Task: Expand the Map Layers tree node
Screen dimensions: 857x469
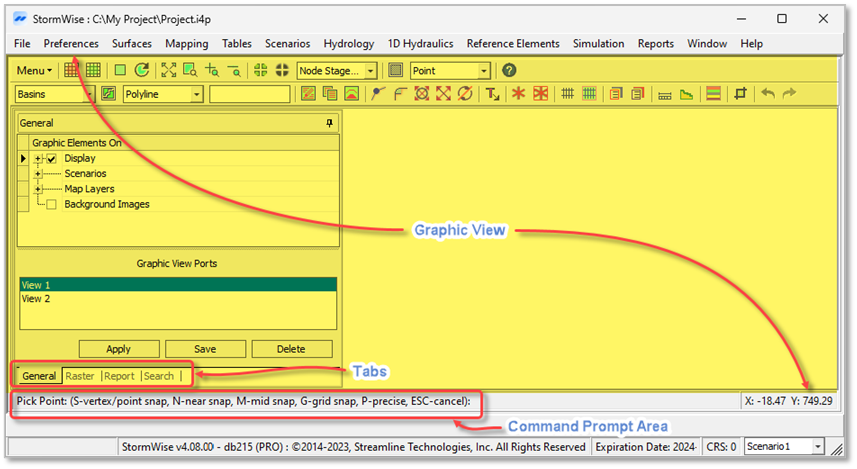Action: coord(38,189)
